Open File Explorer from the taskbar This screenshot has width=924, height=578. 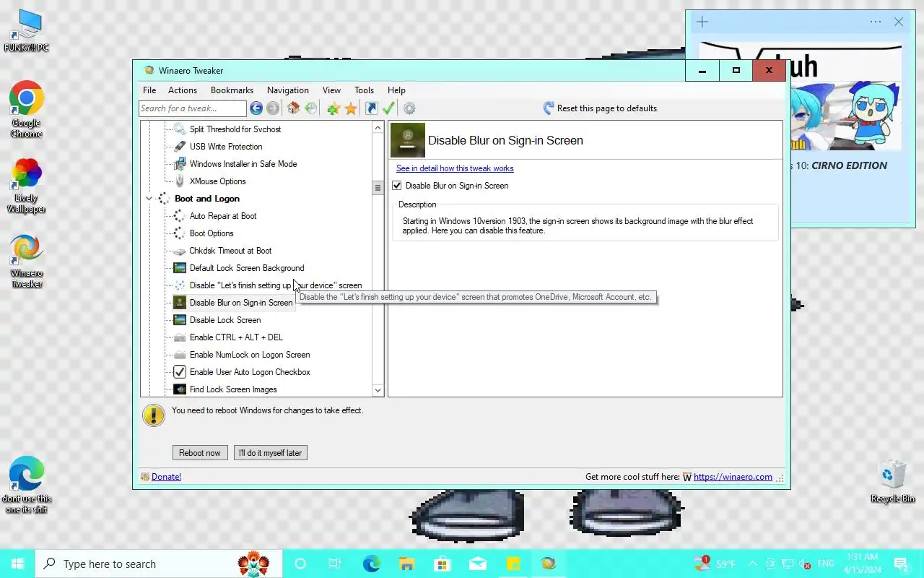coord(406,564)
